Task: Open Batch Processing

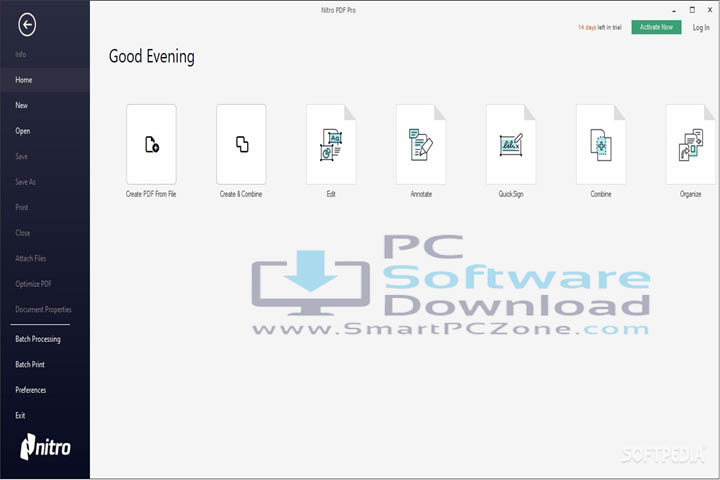Action: pos(38,339)
